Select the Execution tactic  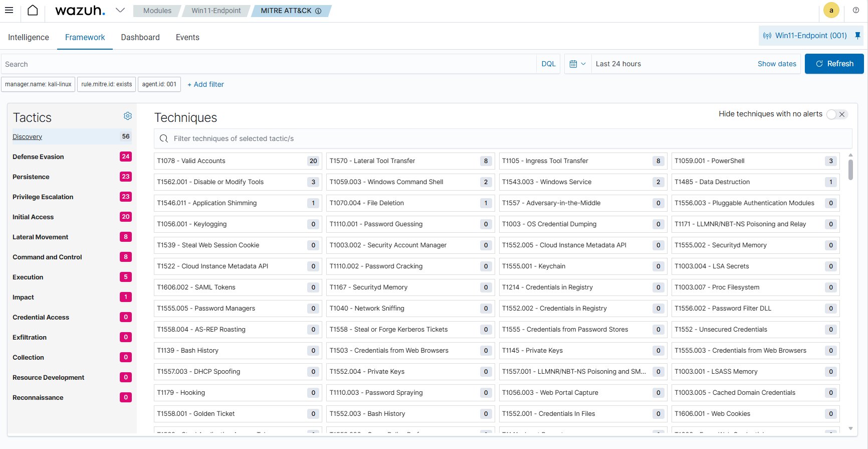point(71,277)
